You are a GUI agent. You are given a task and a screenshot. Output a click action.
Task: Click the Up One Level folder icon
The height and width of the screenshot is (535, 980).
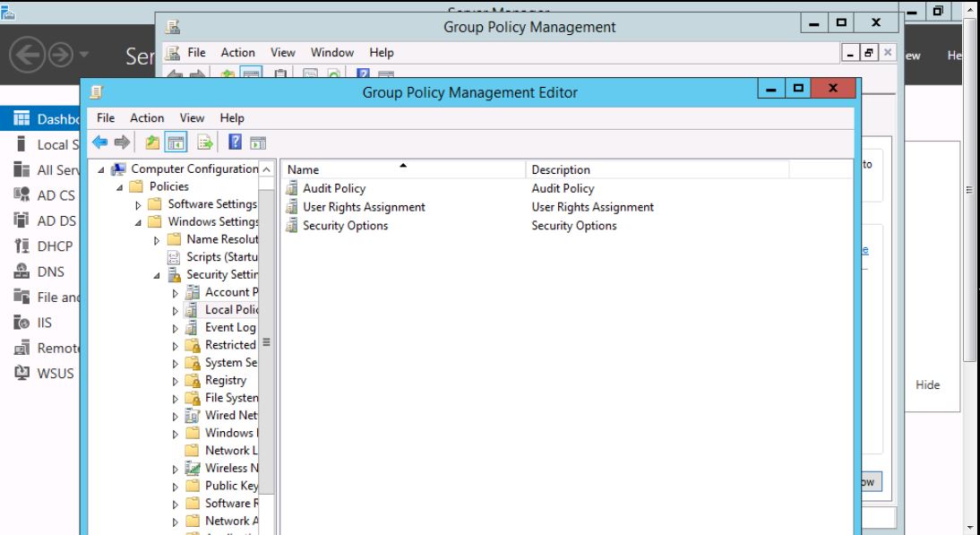(153, 142)
